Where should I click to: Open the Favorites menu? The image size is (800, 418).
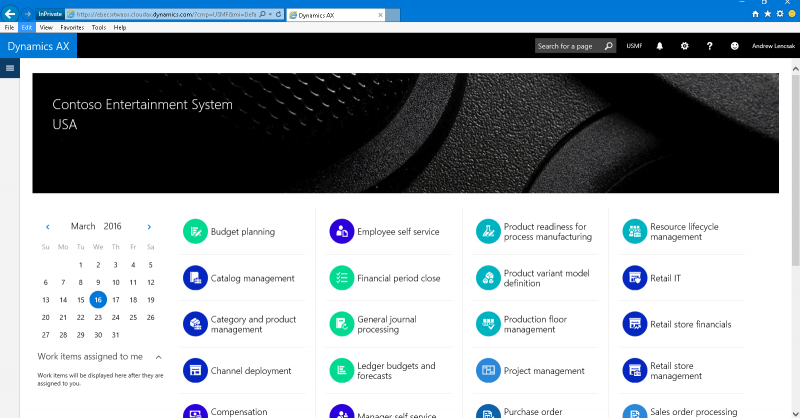(x=72, y=28)
